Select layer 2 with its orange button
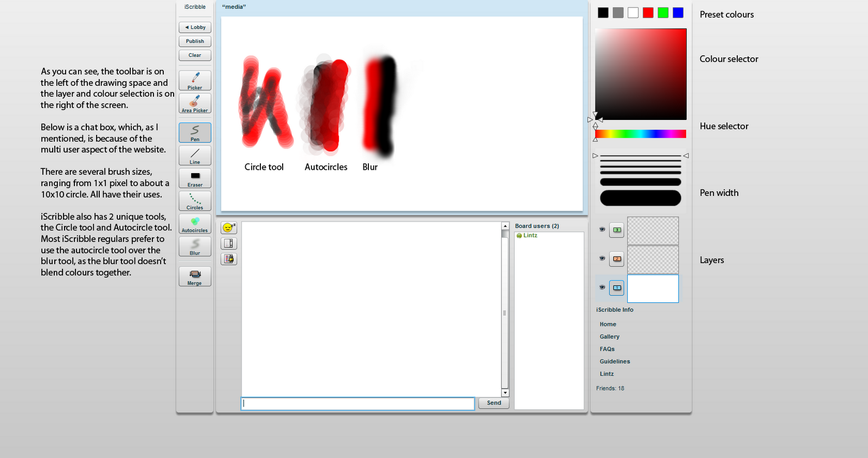This screenshot has width=868, height=458. point(617,259)
